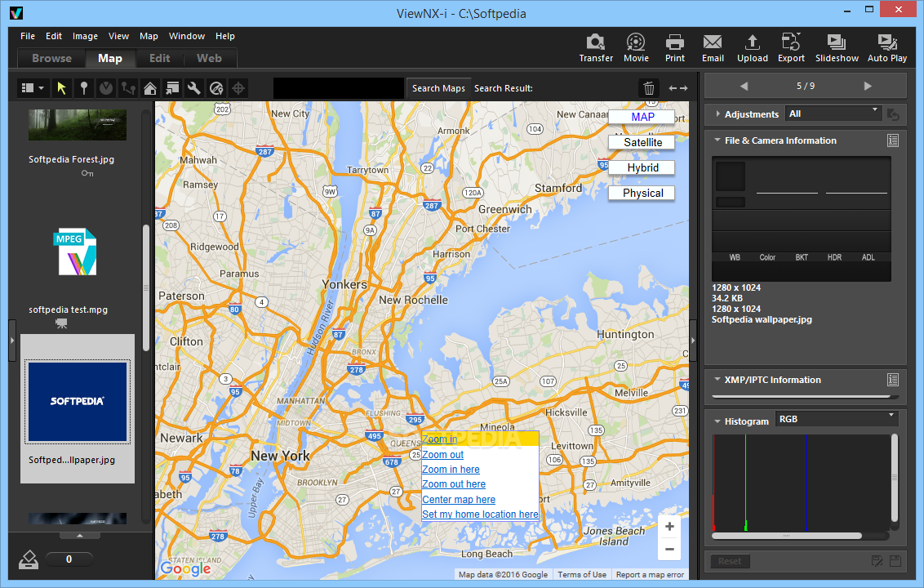The width and height of the screenshot is (924, 588).
Task: Click Set my home location here
Action: (x=480, y=514)
